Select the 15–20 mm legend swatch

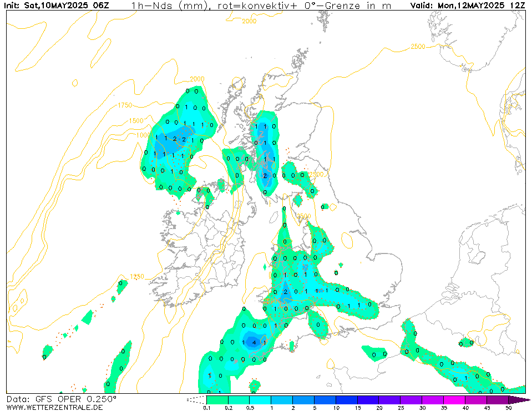tap(368, 400)
